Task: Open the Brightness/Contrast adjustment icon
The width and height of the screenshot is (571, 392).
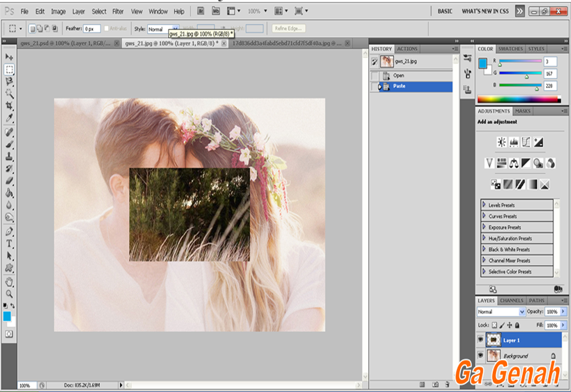Action: tap(502, 142)
